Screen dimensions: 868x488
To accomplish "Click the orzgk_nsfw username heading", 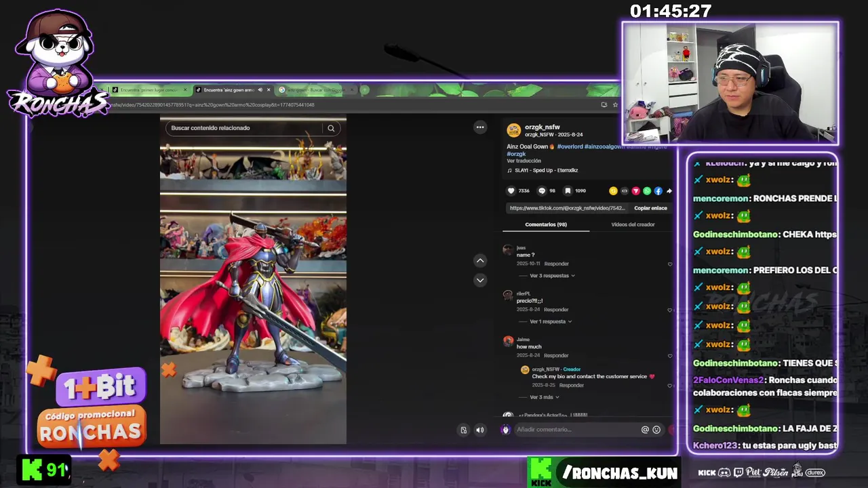I will pos(542,127).
